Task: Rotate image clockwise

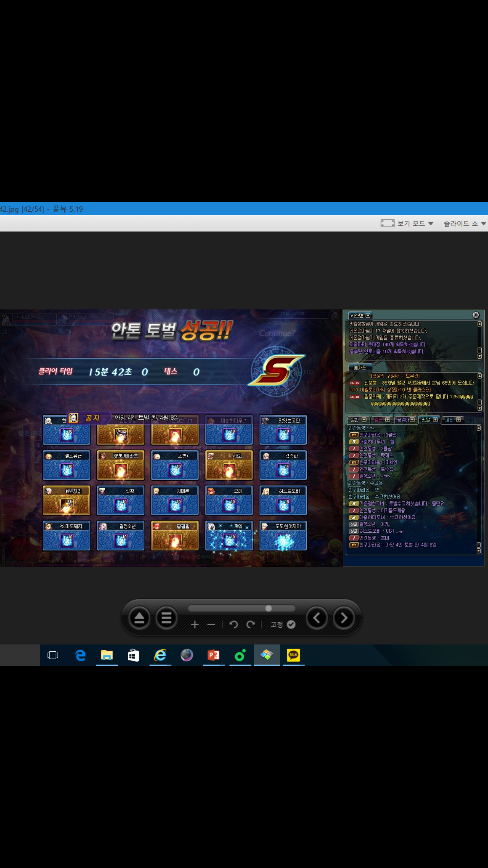Action: [250, 624]
